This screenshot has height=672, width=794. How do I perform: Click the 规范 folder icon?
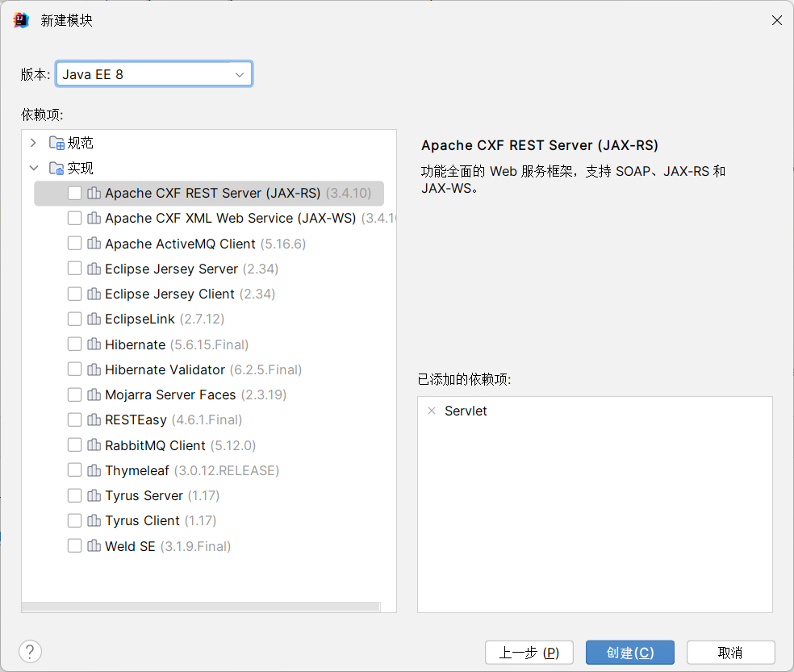(56, 143)
